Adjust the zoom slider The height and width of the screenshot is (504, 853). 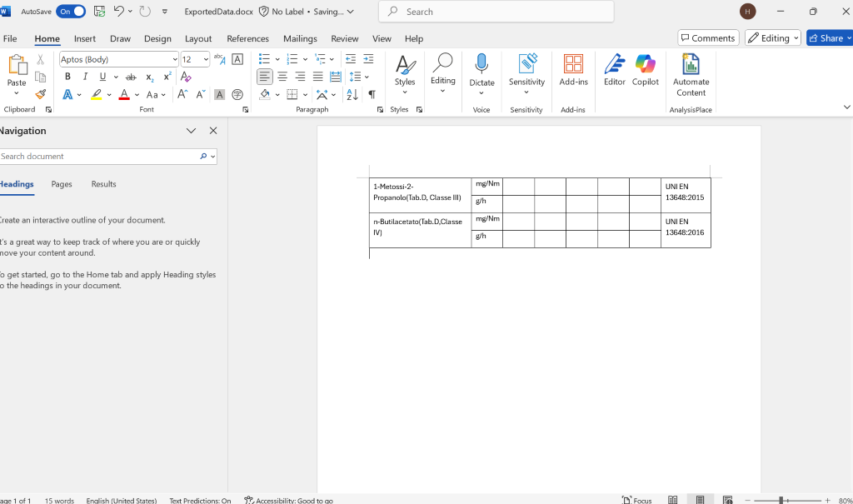(x=781, y=500)
